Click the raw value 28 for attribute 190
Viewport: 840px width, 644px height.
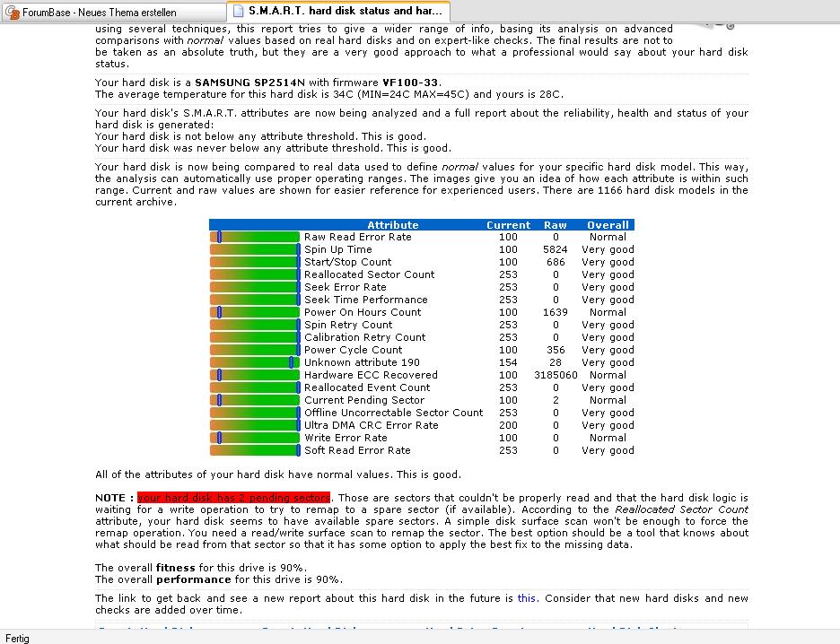point(556,362)
